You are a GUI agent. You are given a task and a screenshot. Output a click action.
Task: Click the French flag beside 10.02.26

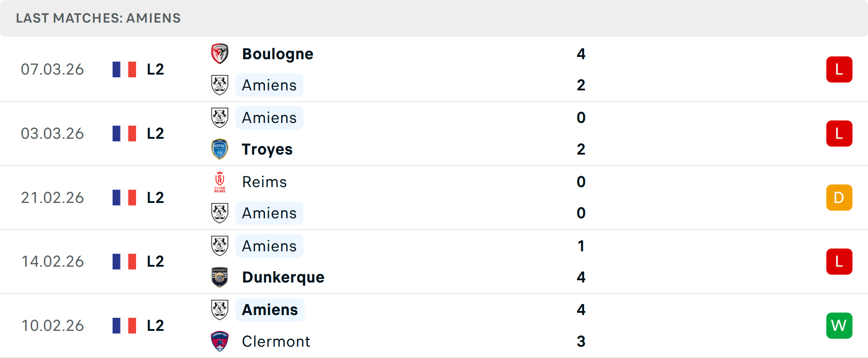124,325
